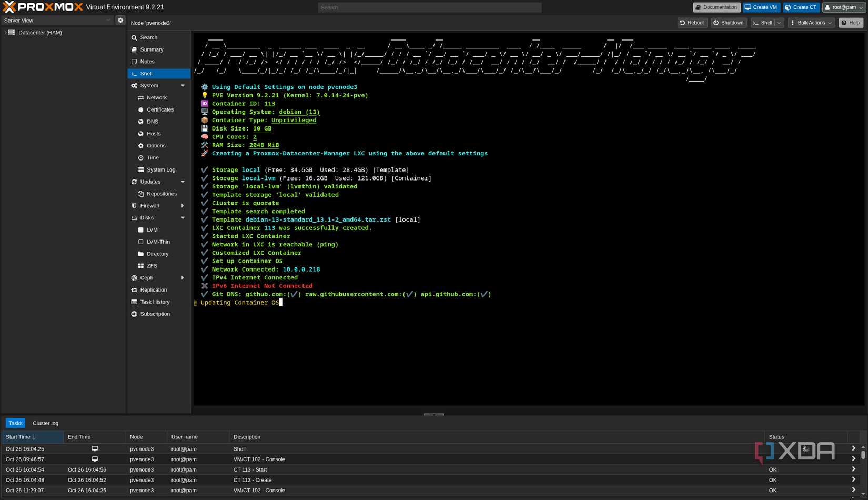This screenshot has width=868, height=500.
Task: Click the Help button
Action: [x=851, y=23]
